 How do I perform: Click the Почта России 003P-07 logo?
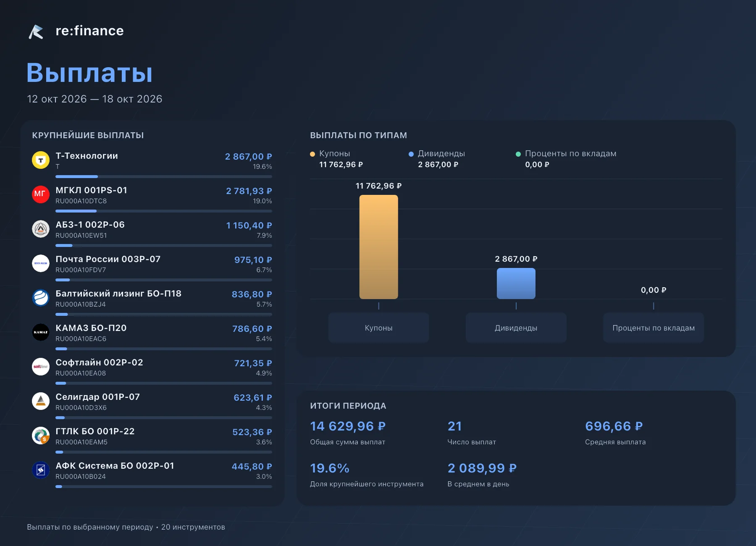pyautogui.click(x=41, y=263)
